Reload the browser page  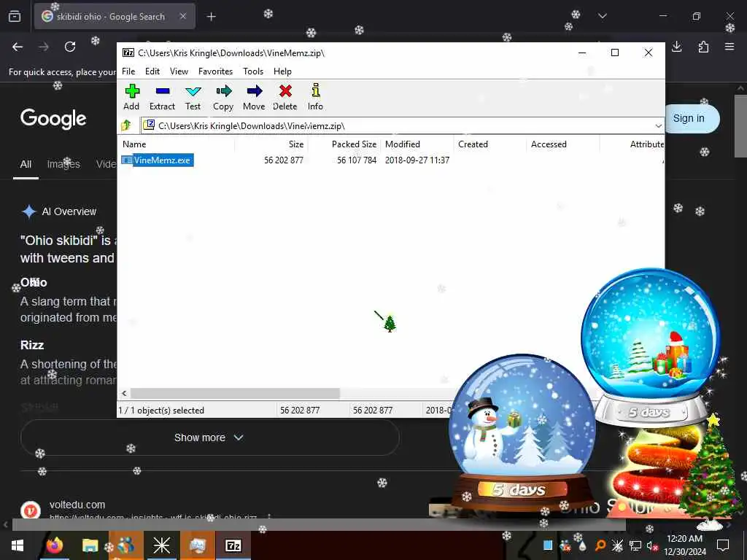click(70, 47)
